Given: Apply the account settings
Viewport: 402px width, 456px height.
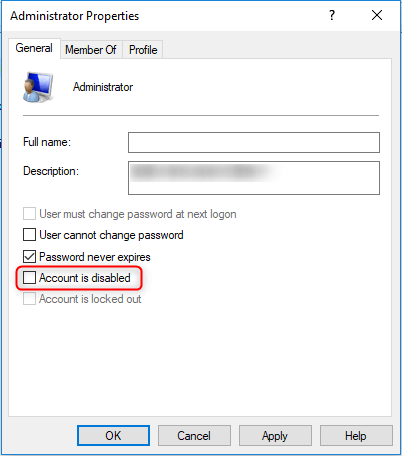Looking at the screenshot, I should point(275,436).
